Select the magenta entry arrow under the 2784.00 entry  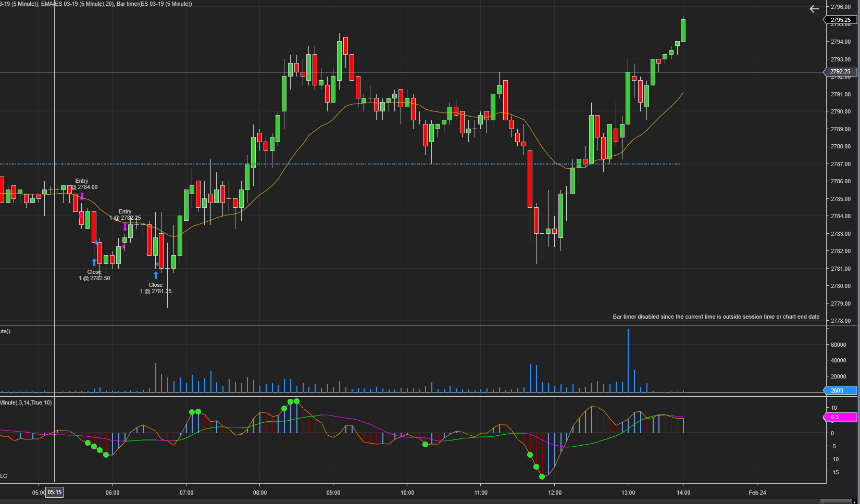tap(82, 196)
